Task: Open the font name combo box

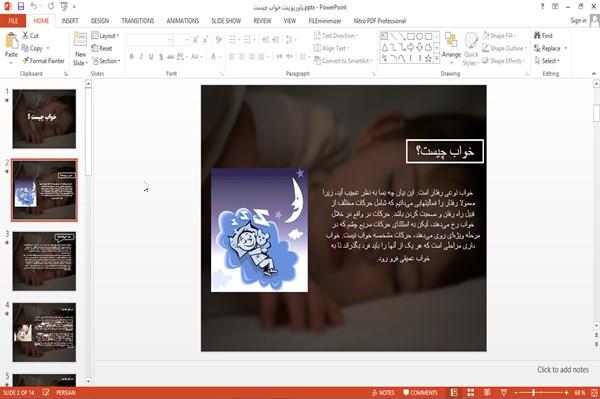Action: [149, 40]
